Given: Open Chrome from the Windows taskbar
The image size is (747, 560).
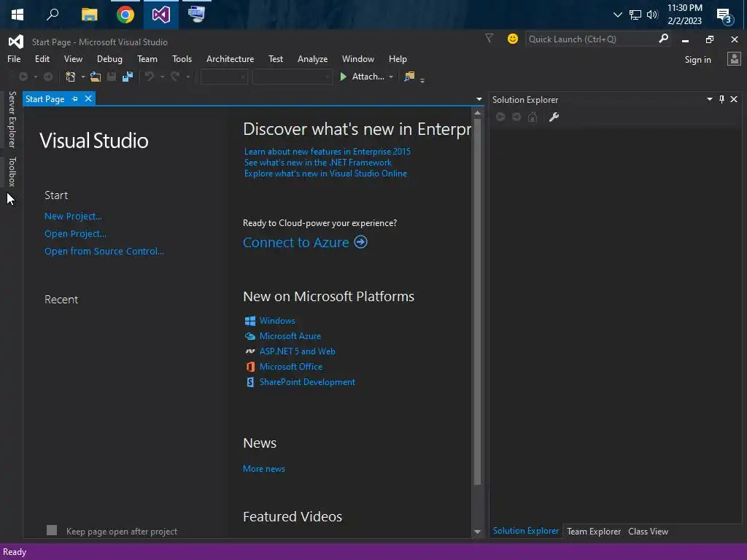Looking at the screenshot, I should pyautogui.click(x=125, y=15).
